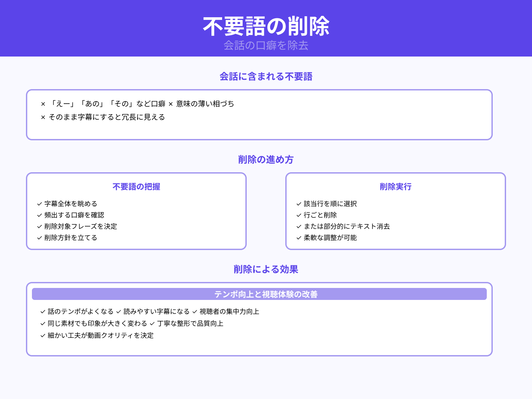The height and width of the screenshot is (399, 532).
Task: Click the ✗ mark beside 意味の薄い相づち
Action: [x=172, y=103]
